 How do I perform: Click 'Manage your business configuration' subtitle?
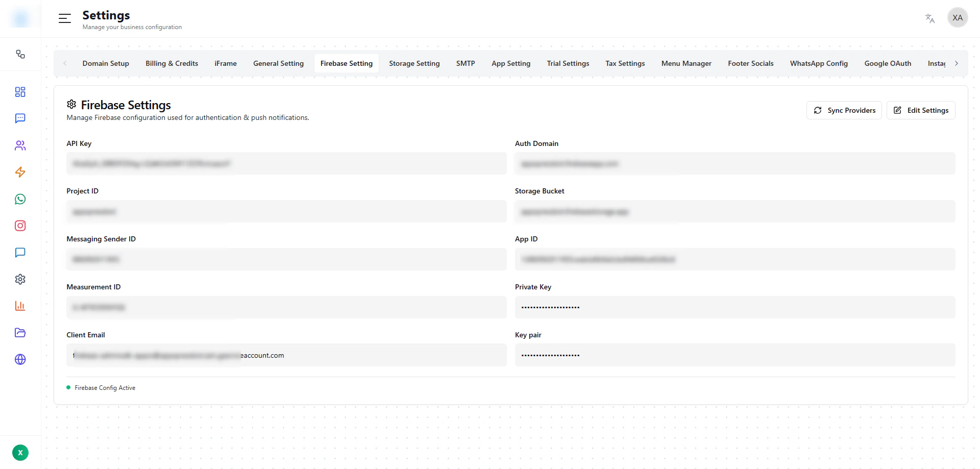click(x=132, y=27)
